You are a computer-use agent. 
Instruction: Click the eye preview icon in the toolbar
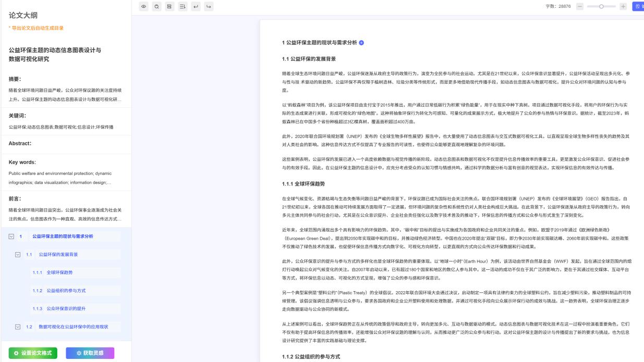pos(144,7)
